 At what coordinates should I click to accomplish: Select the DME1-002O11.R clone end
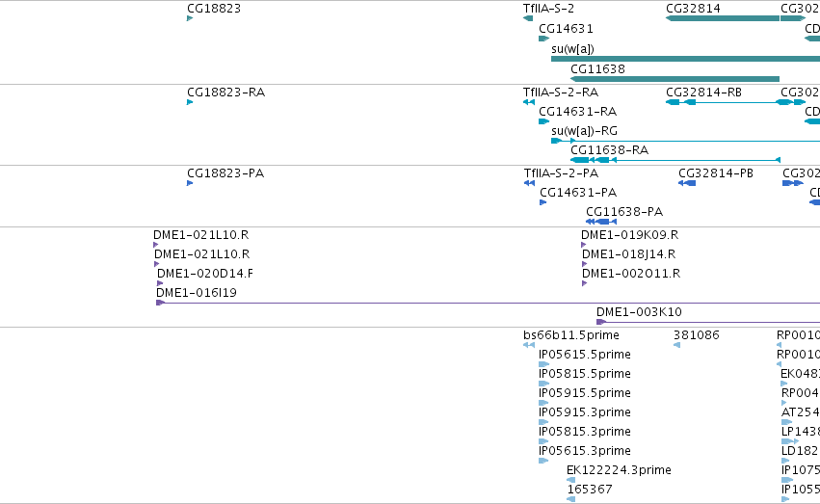(x=585, y=283)
